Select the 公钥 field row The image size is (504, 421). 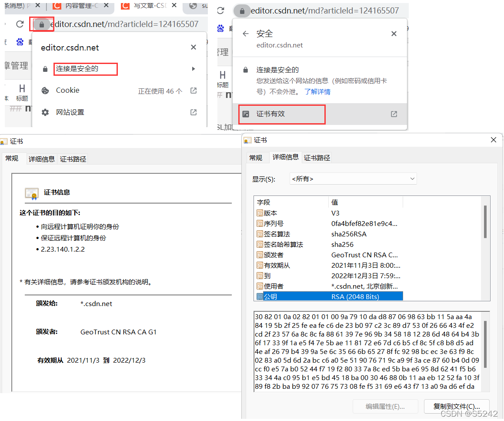point(329,296)
